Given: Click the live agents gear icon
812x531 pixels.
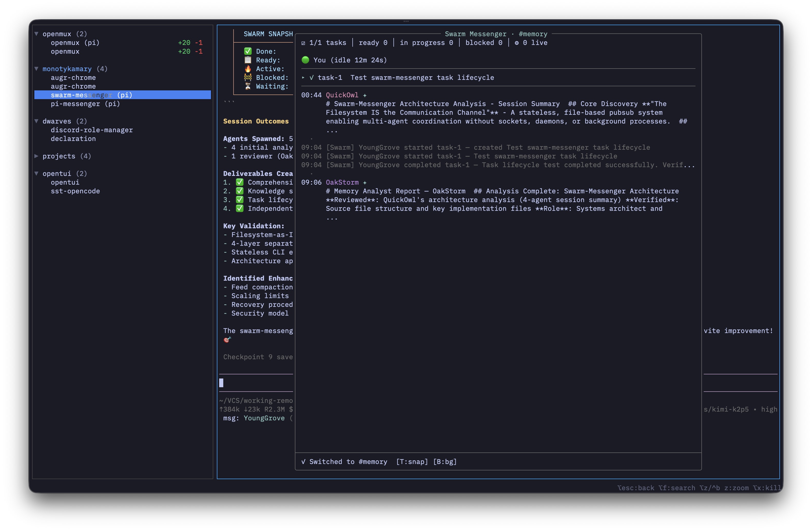Looking at the screenshot, I should click(x=517, y=43).
